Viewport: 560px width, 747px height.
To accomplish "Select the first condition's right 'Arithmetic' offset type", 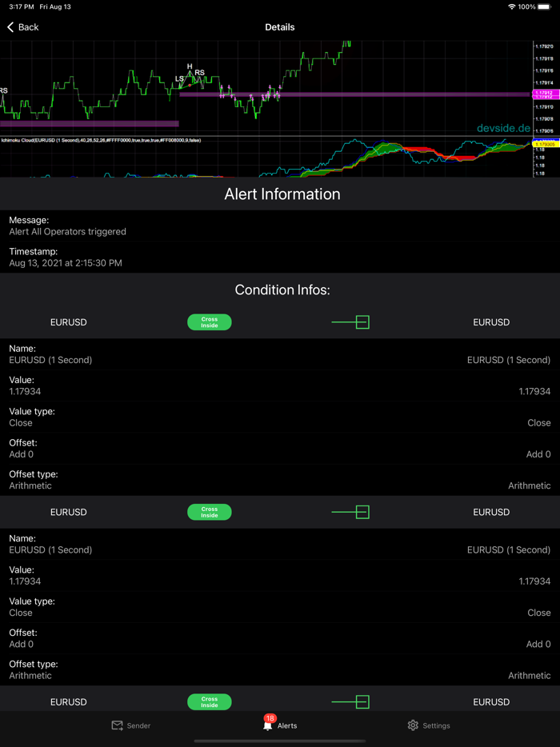I will (530, 486).
